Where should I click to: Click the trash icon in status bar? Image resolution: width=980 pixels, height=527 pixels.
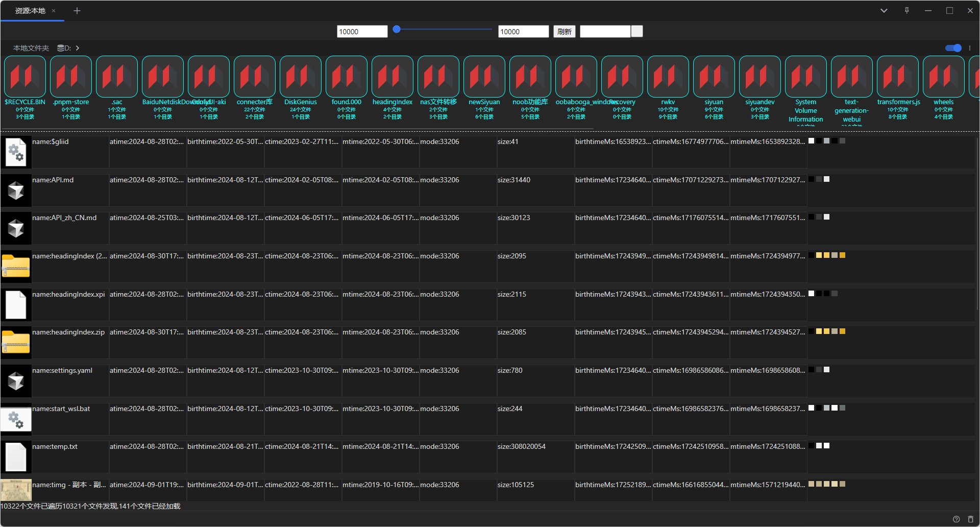pos(970,519)
